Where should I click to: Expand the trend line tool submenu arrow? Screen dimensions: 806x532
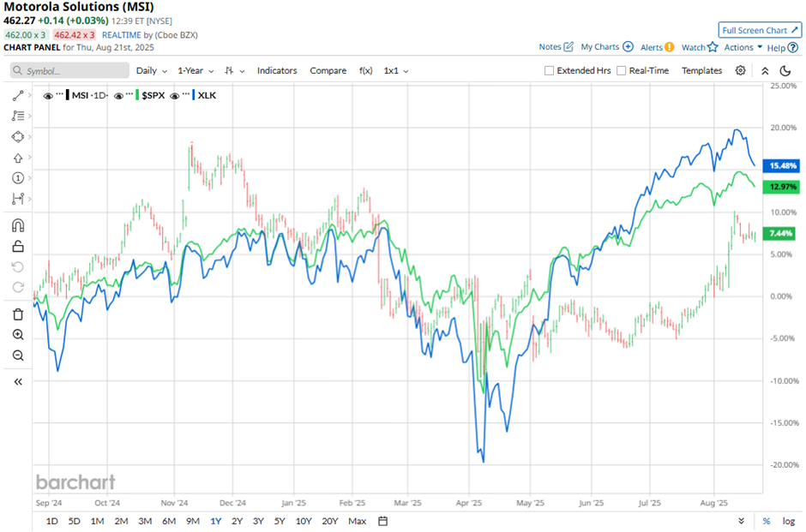[x=30, y=95]
